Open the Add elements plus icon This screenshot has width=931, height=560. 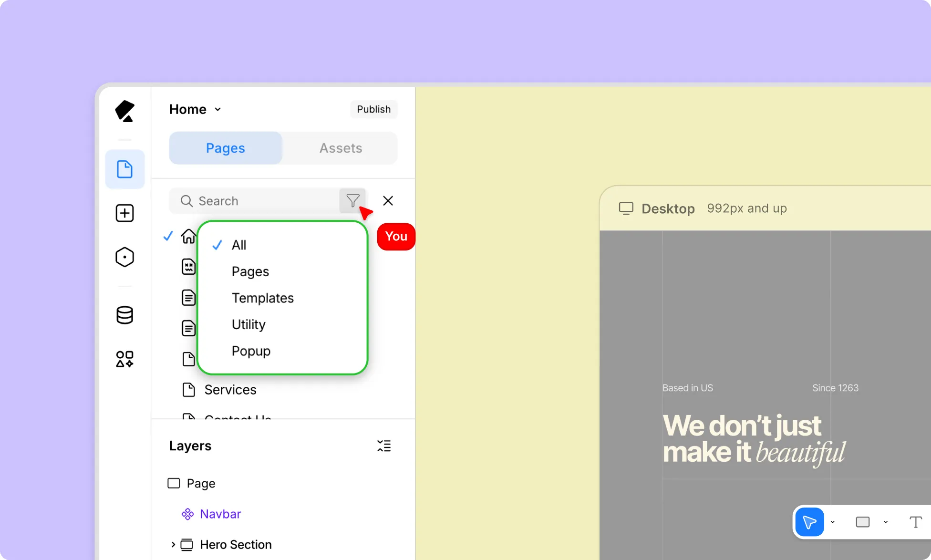(125, 213)
